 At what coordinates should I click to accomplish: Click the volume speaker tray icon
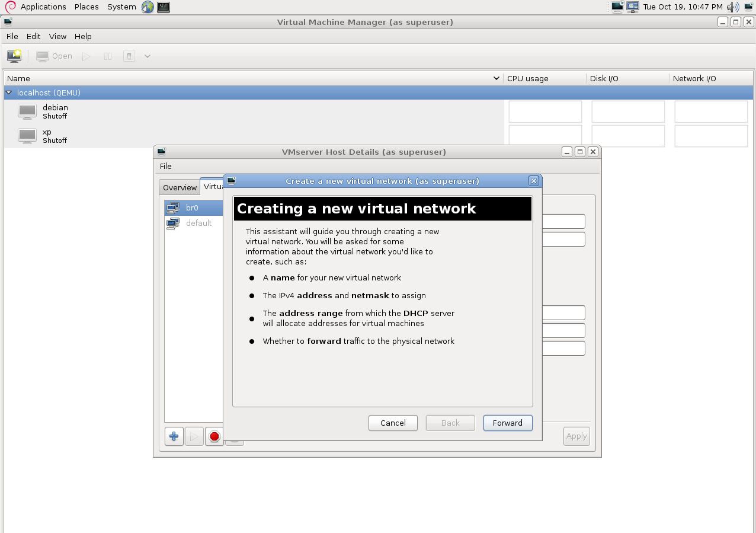733,7
